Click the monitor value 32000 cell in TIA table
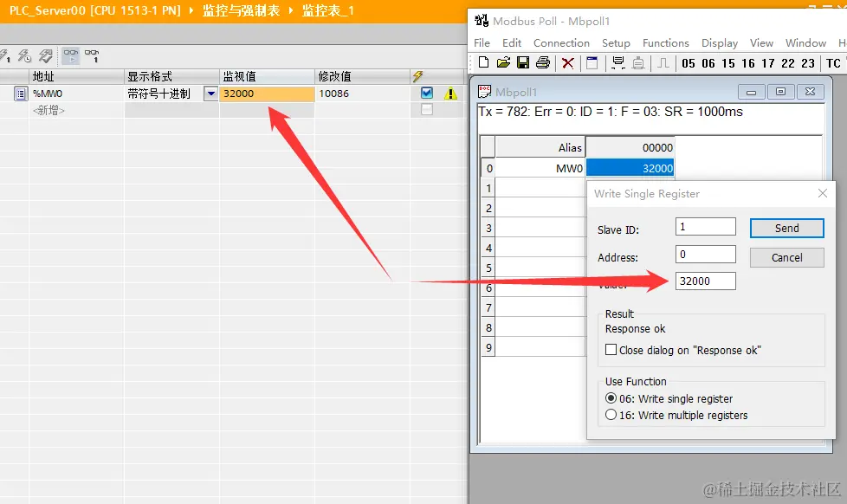847x504 pixels. coord(267,94)
